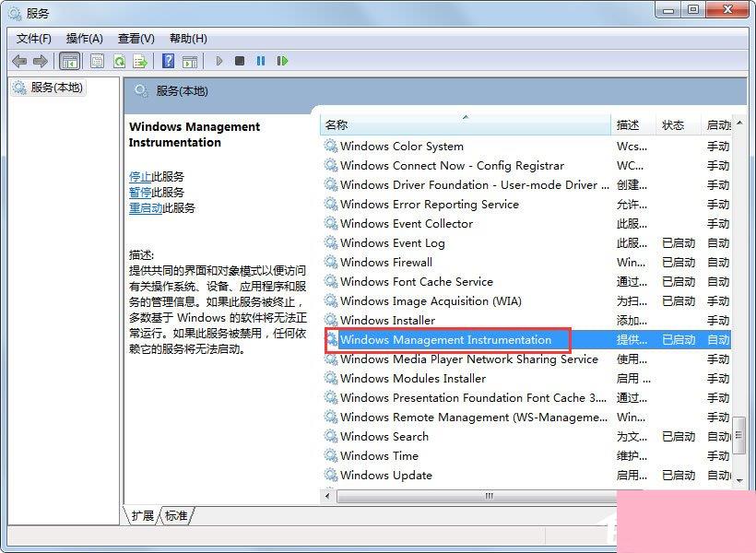Select Windows Management Instrumentation row

pyautogui.click(x=526, y=339)
